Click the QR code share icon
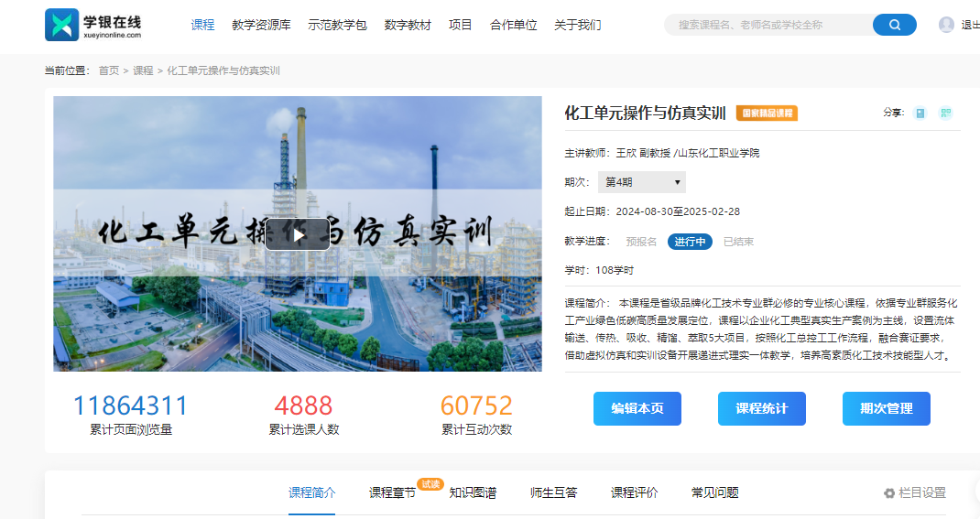The height and width of the screenshot is (519, 980). pyautogui.click(x=946, y=113)
